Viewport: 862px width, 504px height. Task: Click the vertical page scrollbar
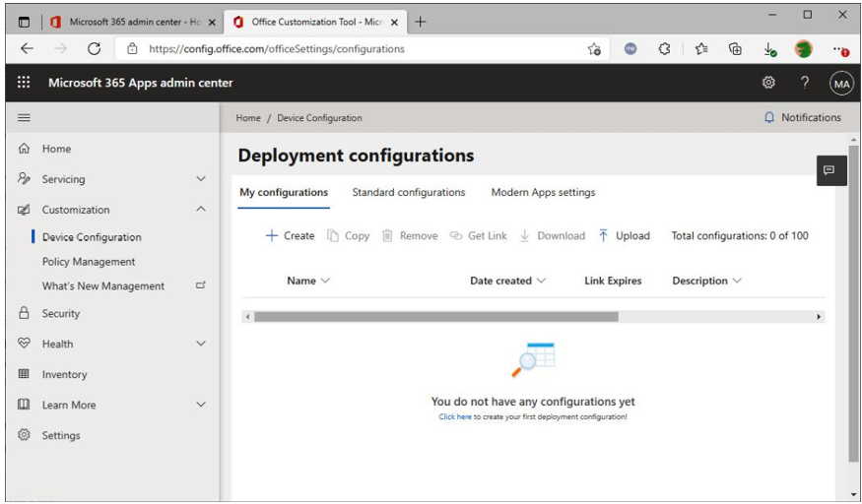[853, 302]
